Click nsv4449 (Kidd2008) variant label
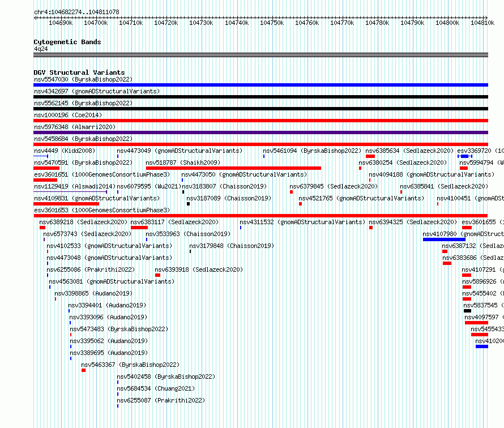This screenshot has width=504, height=428. point(65,151)
